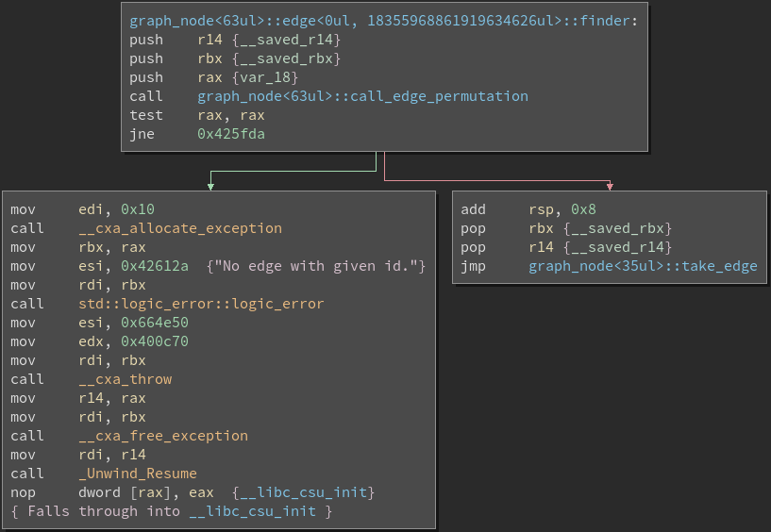Click the push r14 instruction
Image resolution: width=771 pixels, height=532 pixels.
pyautogui.click(x=235, y=40)
